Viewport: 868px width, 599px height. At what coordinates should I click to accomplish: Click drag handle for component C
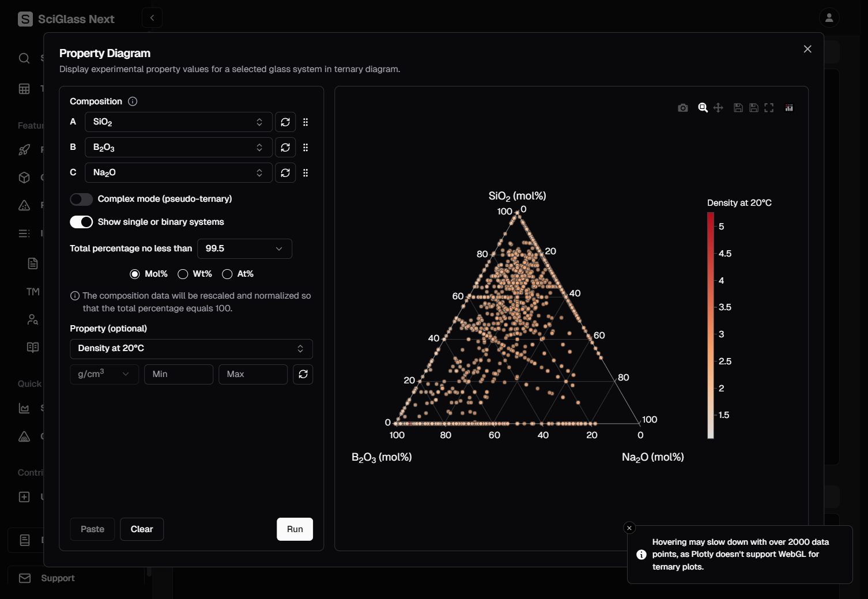305,173
